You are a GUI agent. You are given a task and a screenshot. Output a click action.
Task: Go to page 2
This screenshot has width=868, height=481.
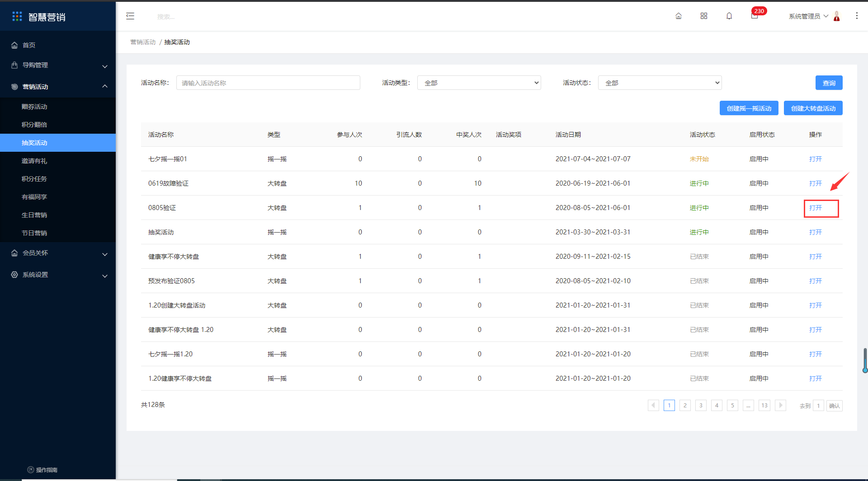(685, 405)
